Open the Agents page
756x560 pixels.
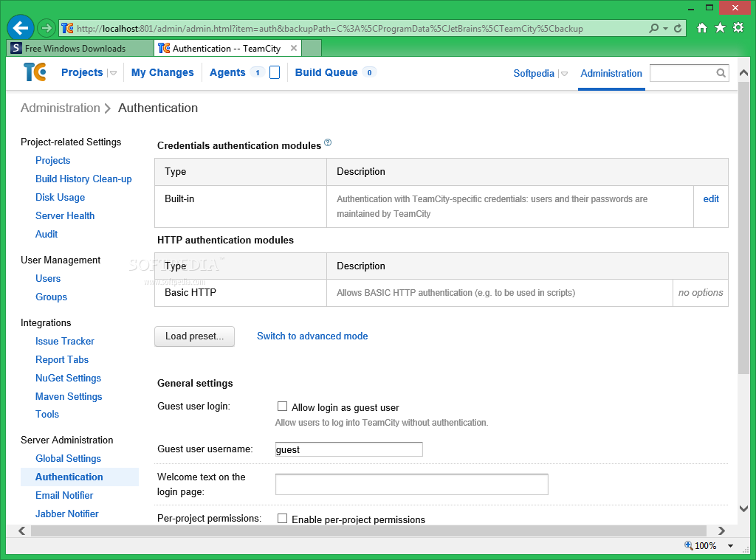tap(227, 72)
